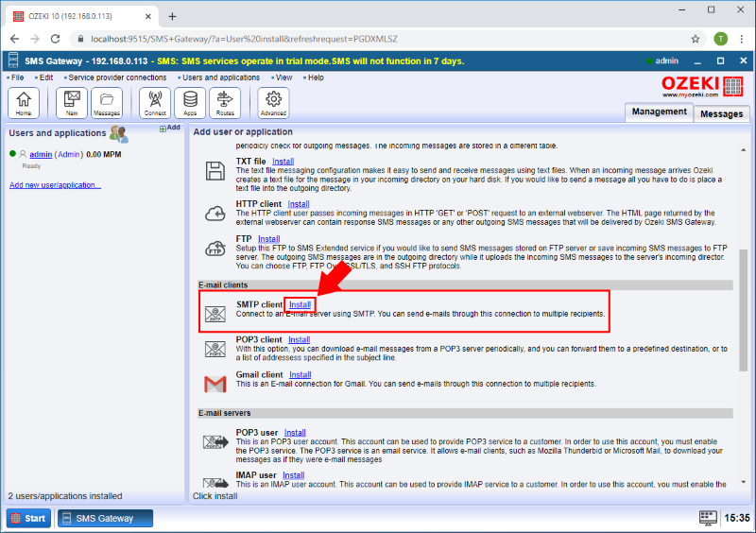Click the scrollbar up arrow
Image resolution: width=756 pixels, height=533 pixels.
click(743, 150)
